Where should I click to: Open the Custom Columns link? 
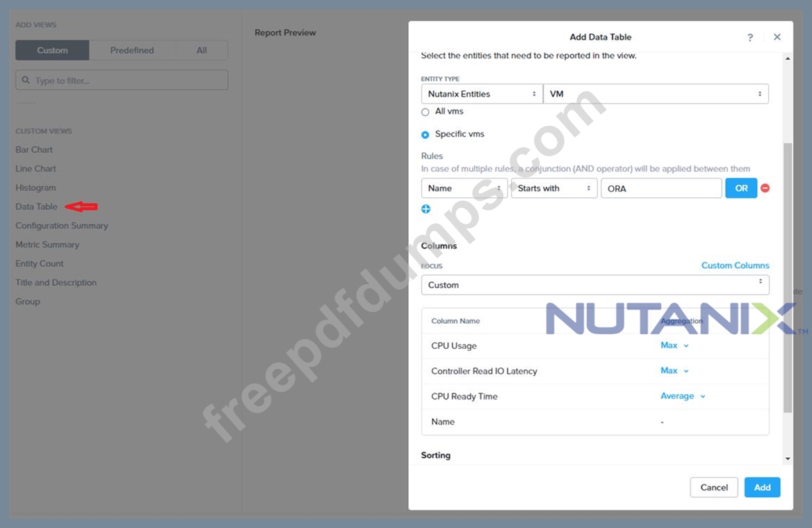735,265
